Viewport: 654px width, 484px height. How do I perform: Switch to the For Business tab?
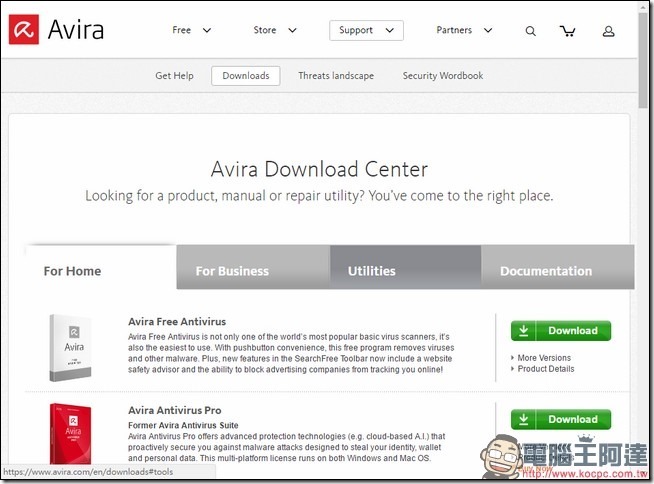(x=253, y=267)
